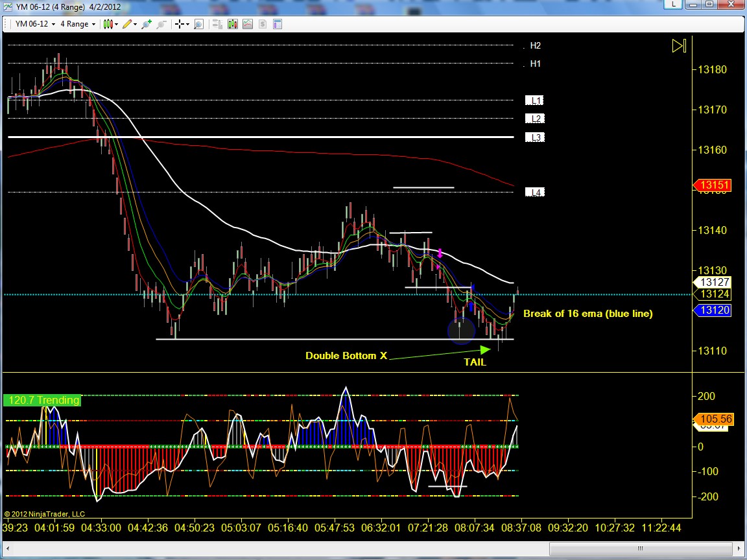This screenshot has width=747, height=560.
Task: Select the 'Break of 16 ema (blue line)' annotation
Action: click(x=588, y=314)
